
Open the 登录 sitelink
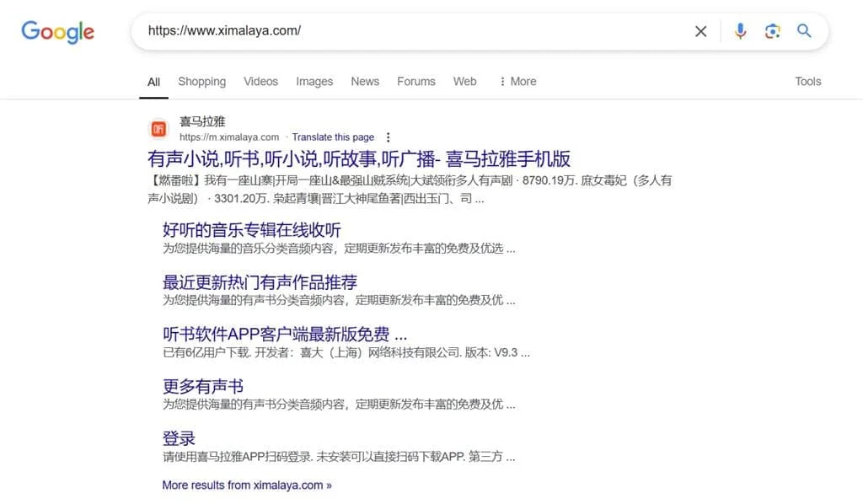point(179,438)
